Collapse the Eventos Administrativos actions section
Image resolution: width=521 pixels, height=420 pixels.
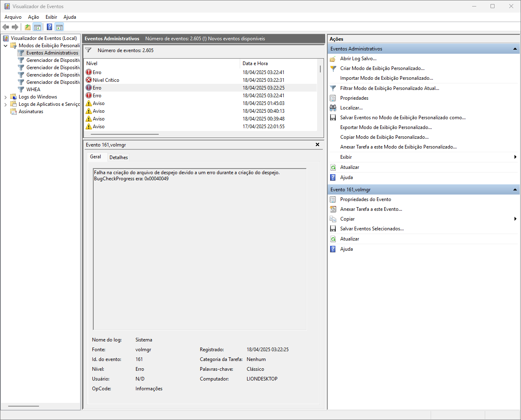[515, 49]
